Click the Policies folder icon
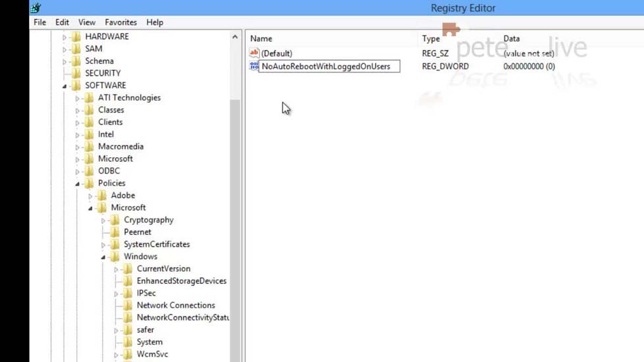 coord(89,183)
